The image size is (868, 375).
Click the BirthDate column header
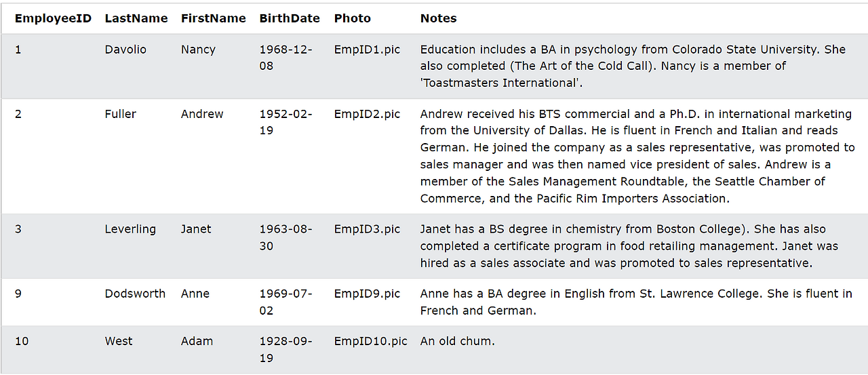coord(290,18)
